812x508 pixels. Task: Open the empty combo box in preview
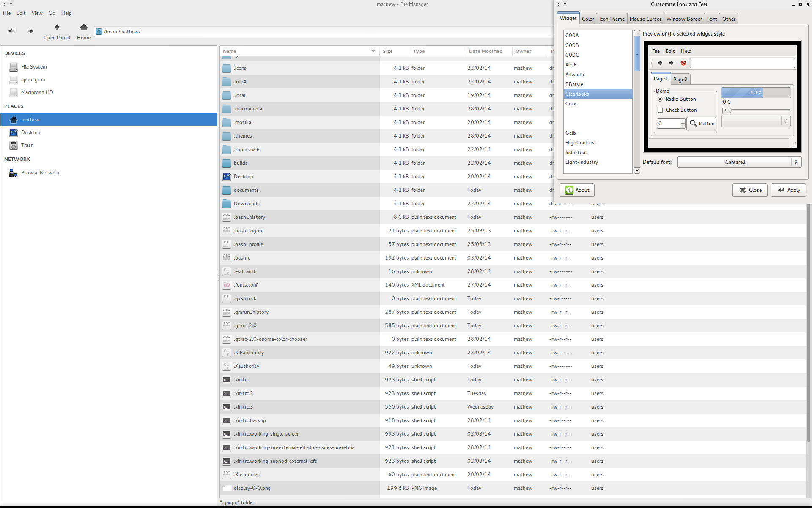(x=755, y=121)
